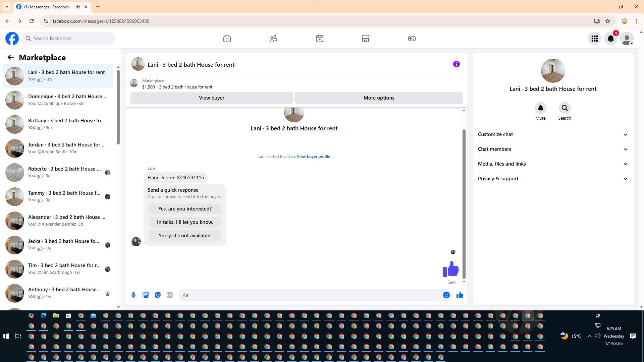644x362 pixels.
Task: Mute this conversation
Action: pos(540,108)
